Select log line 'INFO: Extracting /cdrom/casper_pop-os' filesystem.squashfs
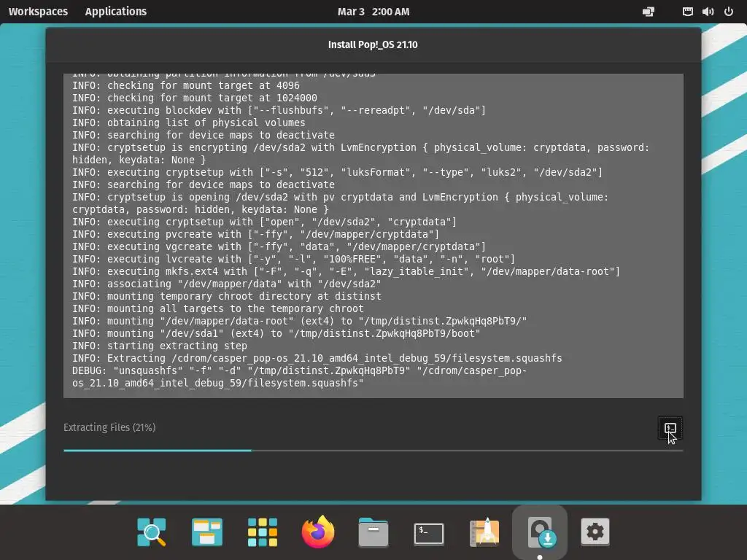Screen dimensions: 747x560 coord(317,358)
